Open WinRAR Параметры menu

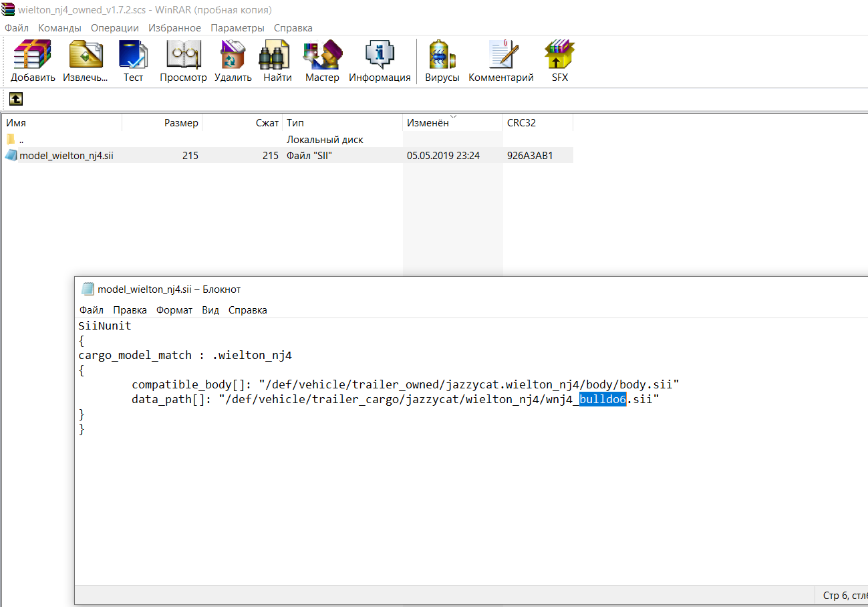pos(237,28)
